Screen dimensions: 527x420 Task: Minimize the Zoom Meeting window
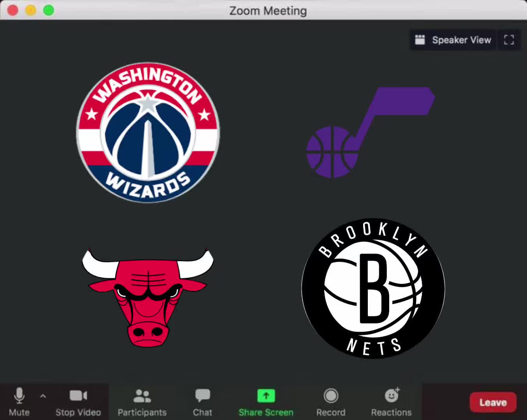pyautogui.click(x=31, y=10)
